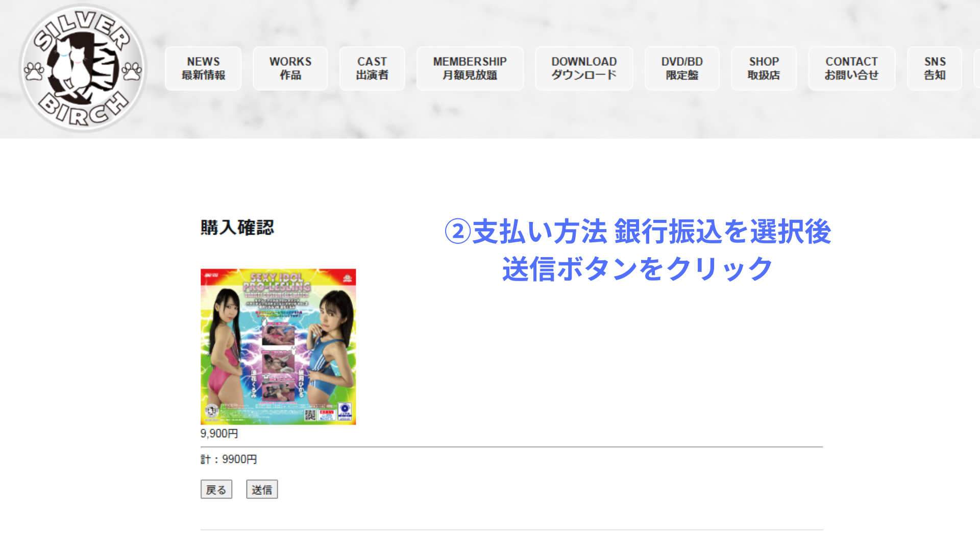The height and width of the screenshot is (551, 980).
Task: Open the DOWNLOAD ダウンロード section
Action: tap(584, 68)
